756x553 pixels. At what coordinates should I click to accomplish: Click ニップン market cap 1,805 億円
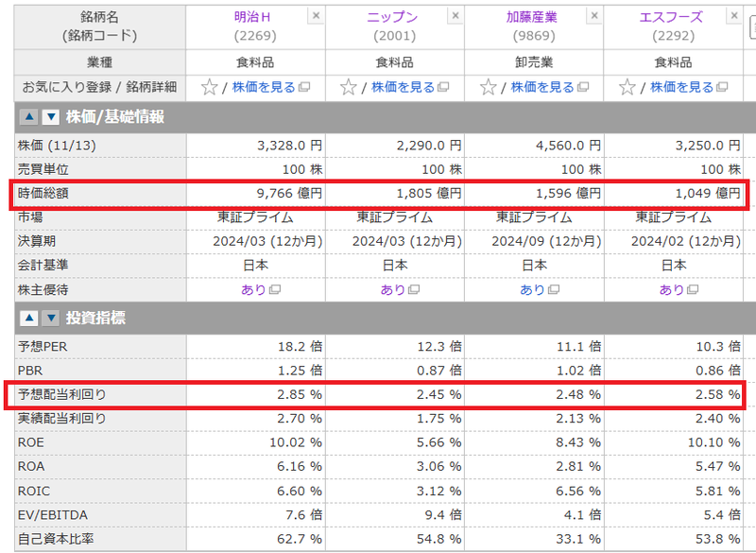(429, 194)
